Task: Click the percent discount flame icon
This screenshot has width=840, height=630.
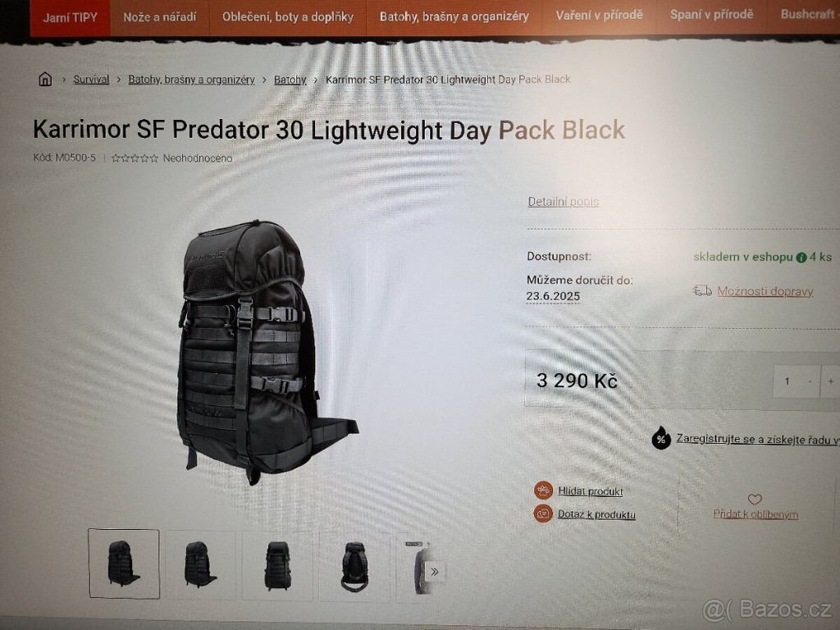Action: pos(661,438)
